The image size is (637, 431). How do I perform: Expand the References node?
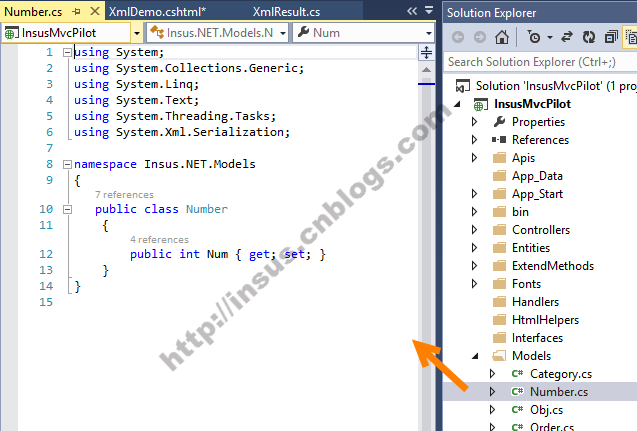(x=474, y=140)
